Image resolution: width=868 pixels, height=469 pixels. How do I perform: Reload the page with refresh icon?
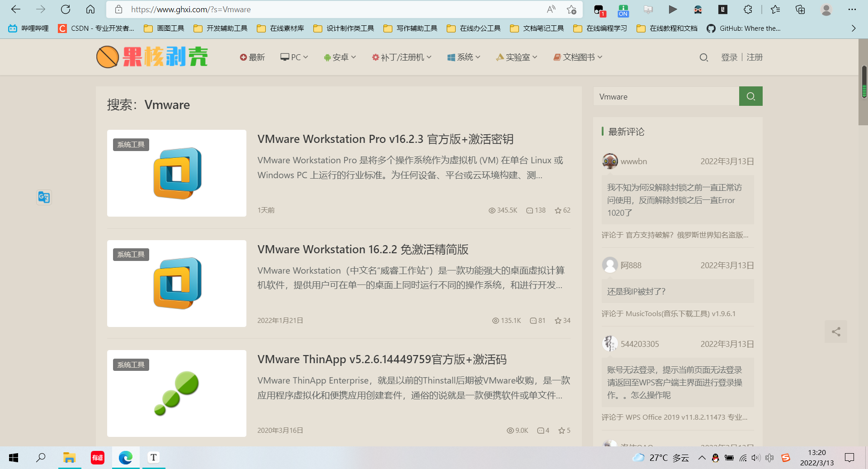click(x=66, y=9)
